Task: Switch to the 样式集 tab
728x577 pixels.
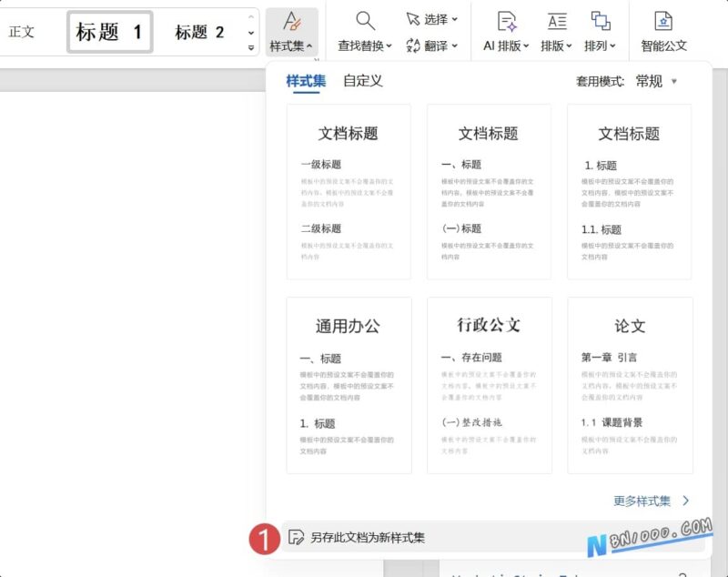Action: tap(306, 81)
